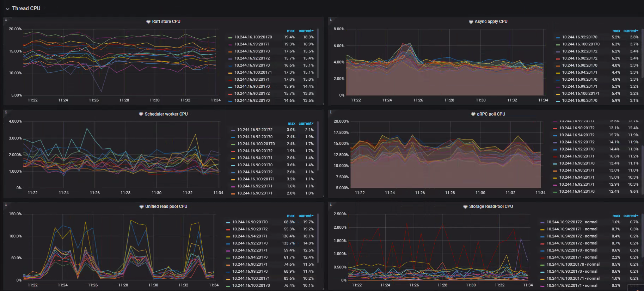Raft store legend: color swatch of 10.244.16.100:20170
Screen dimensions: 644x291
click(230, 37)
